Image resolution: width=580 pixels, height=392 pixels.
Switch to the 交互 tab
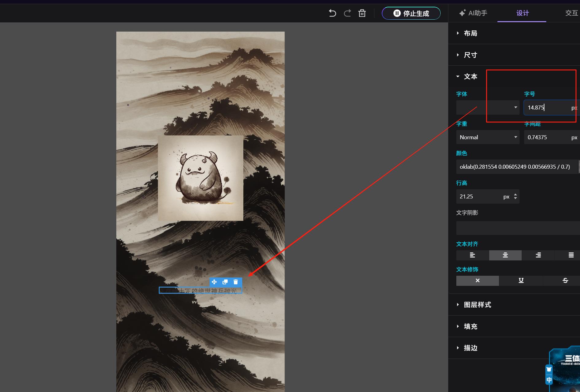[x=571, y=13]
